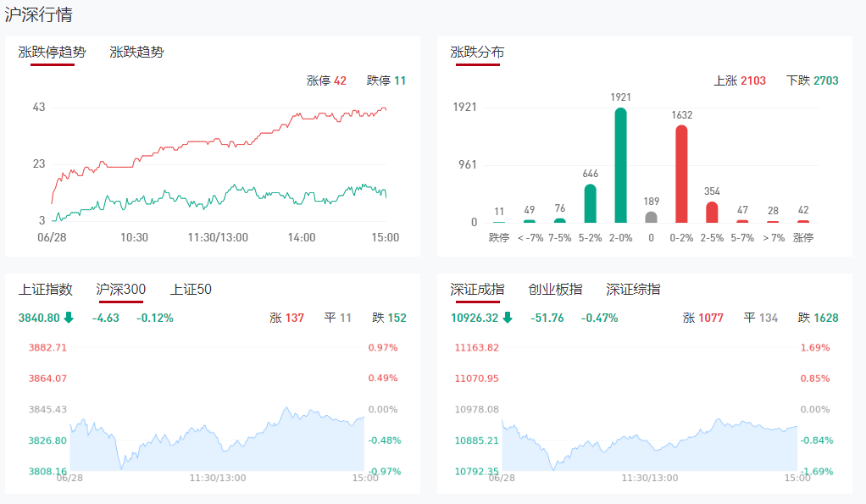Click the tall green 2-0% bar

click(x=620, y=165)
